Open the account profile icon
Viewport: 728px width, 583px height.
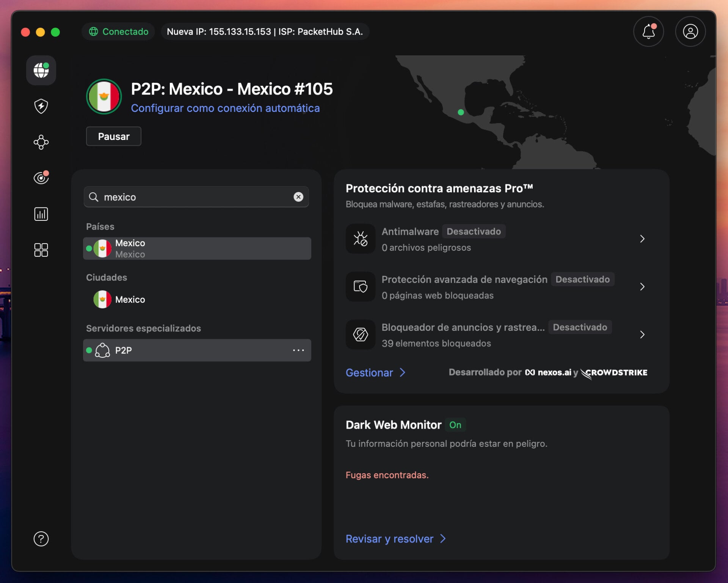click(x=690, y=31)
